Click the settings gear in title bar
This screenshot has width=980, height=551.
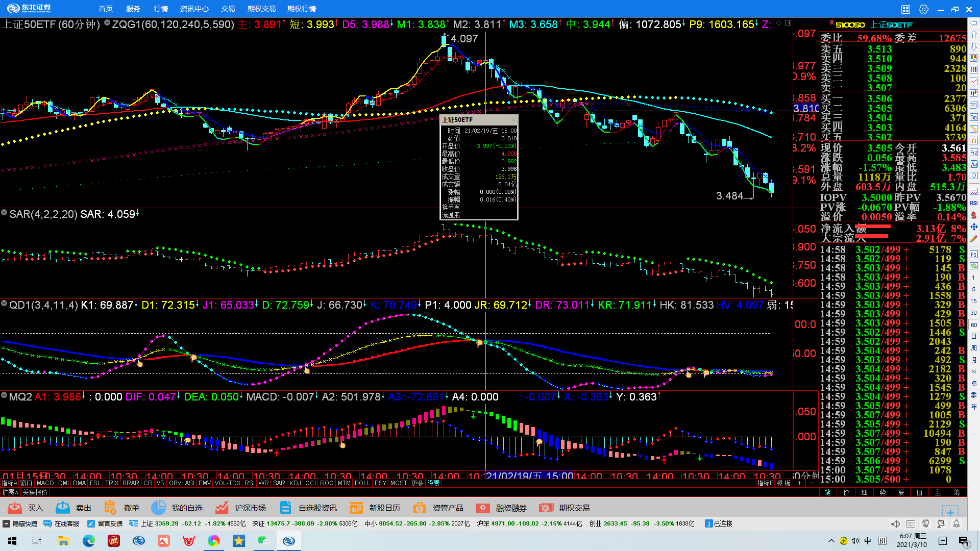click(x=923, y=9)
